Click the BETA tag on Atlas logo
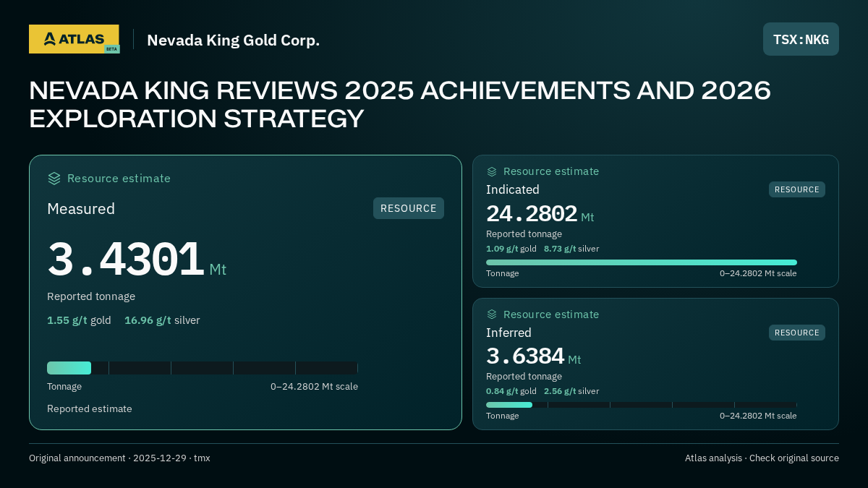 (111, 49)
